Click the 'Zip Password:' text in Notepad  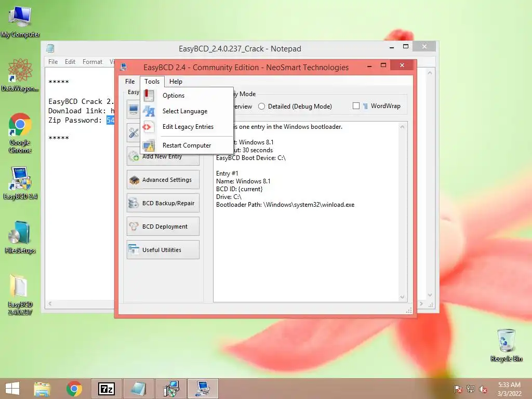point(75,121)
